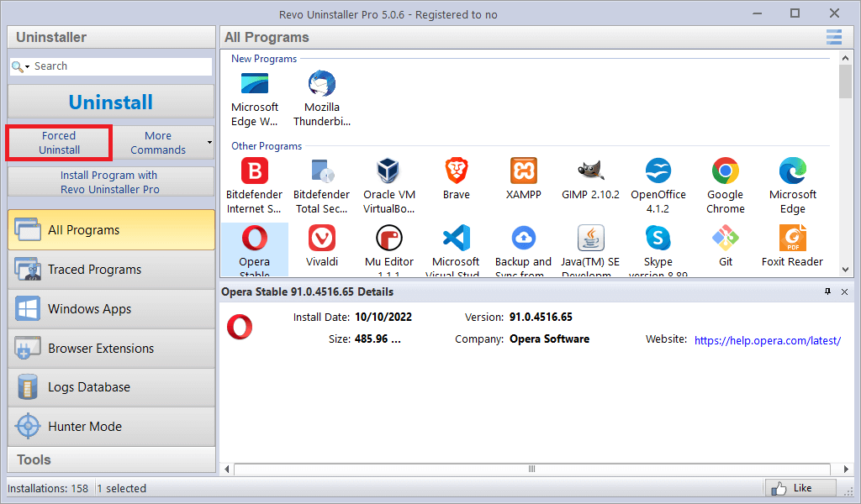Select Oracle VM VirtualBox

tap(388, 178)
